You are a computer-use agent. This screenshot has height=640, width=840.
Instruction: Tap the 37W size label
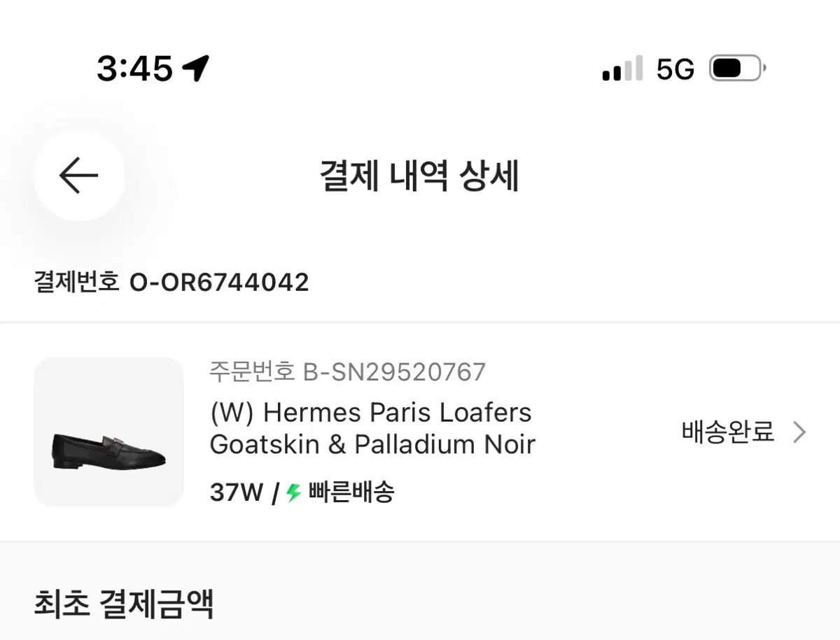click(x=236, y=492)
